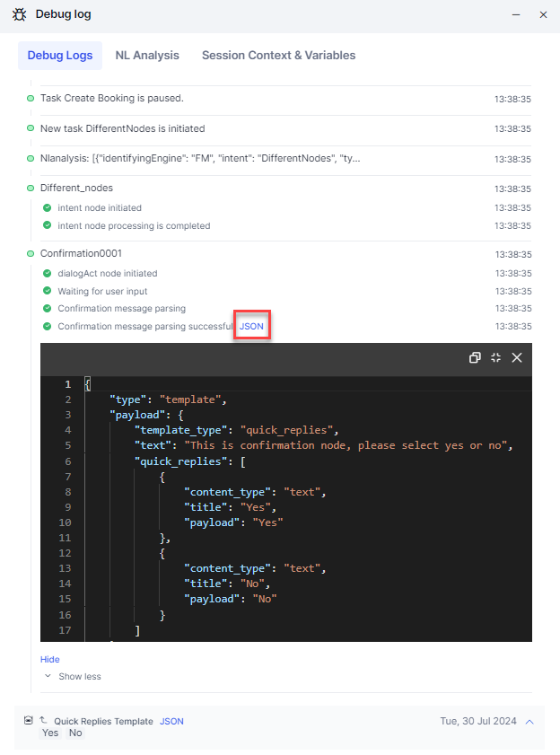The width and height of the screenshot is (560, 755).
Task: Select the Debug Logs tab
Action: pos(60,55)
